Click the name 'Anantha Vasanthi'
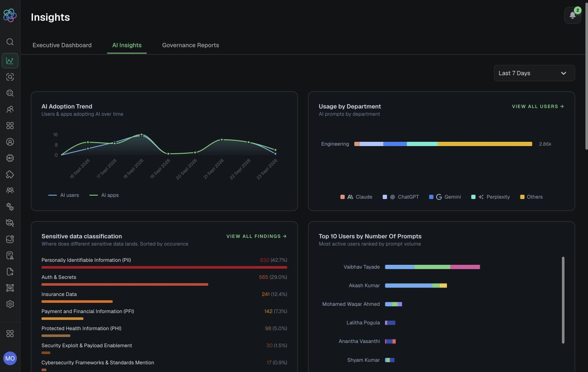This screenshot has width=588, height=372. point(359,341)
